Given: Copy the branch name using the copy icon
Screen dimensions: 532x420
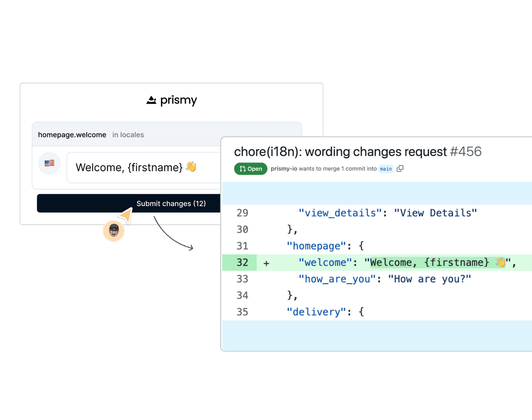Looking at the screenshot, I should [x=400, y=168].
